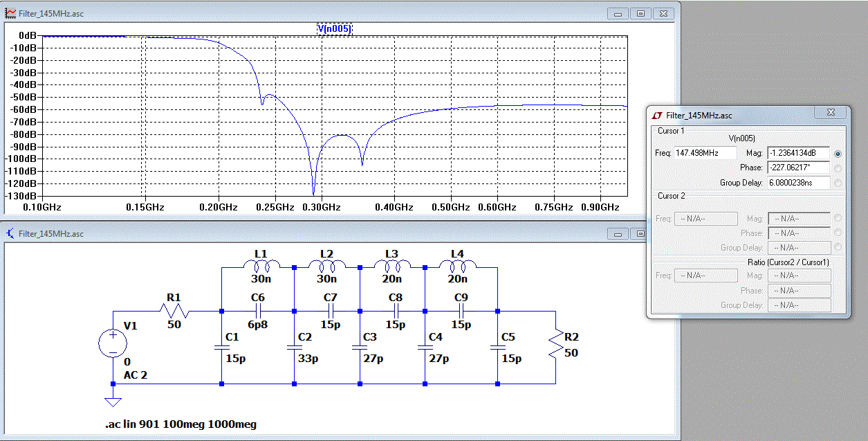Close the waveform plot window
The image size is (868, 441).
coord(663,13)
